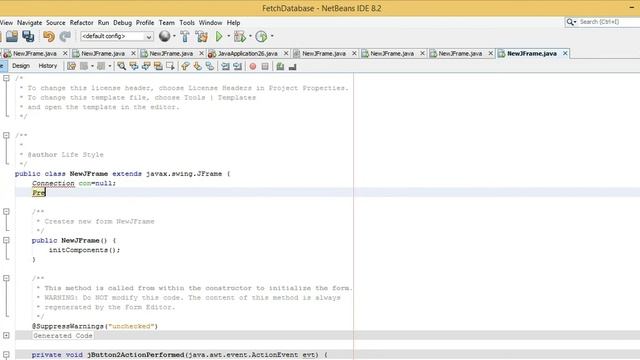Viewport: 640px width, 360px height.
Task: Click the editor Back navigation icon
Action: (x=84, y=66)
